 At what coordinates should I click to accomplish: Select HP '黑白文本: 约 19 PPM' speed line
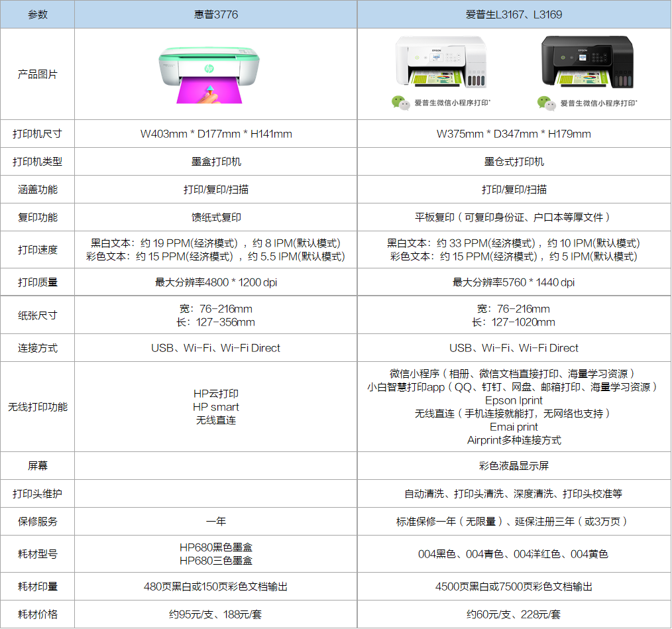(215, 243)
